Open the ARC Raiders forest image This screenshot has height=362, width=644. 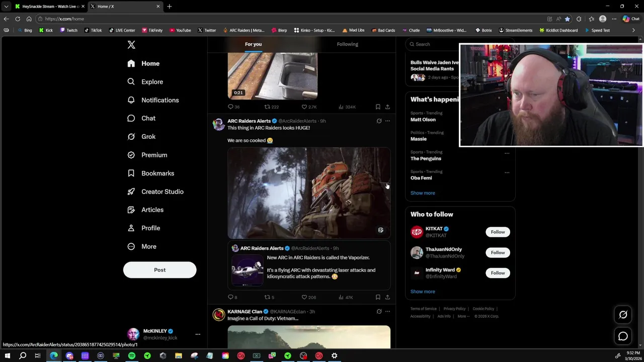[x=309, y=193]
